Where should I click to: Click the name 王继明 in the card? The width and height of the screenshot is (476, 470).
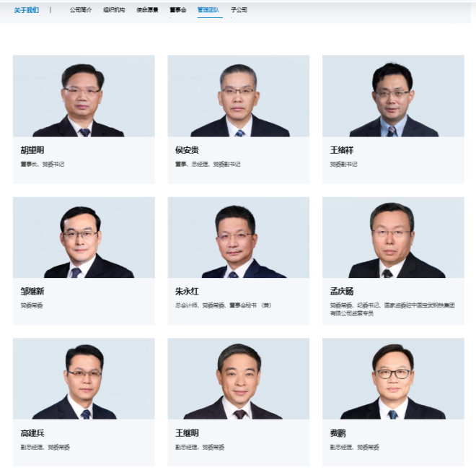(x=187, y=433)
